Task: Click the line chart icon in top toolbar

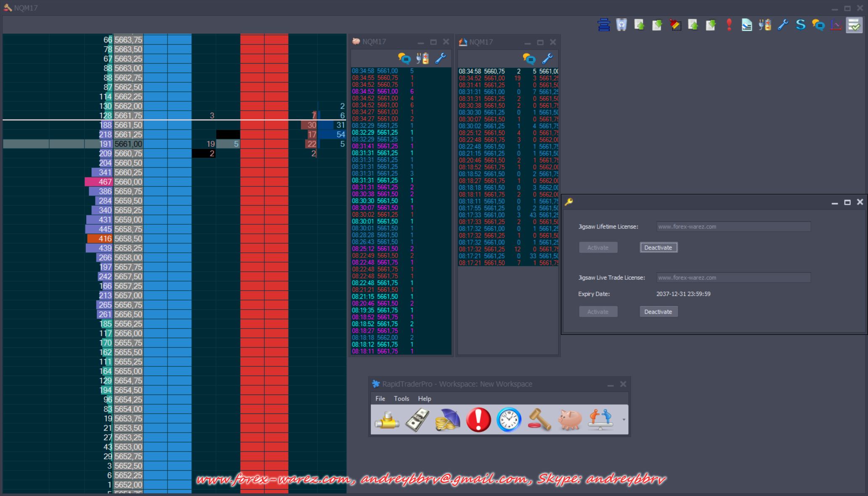Action: coord(836,25)
